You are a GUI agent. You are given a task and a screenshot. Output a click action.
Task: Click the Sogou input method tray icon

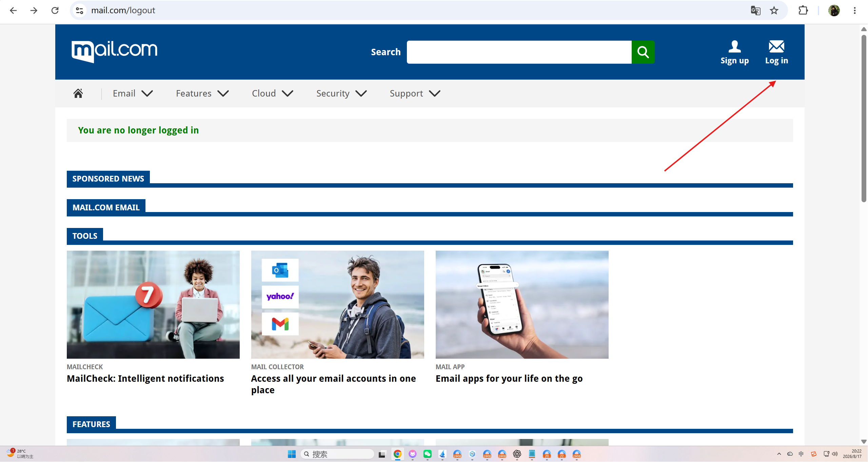pos(814,454)
